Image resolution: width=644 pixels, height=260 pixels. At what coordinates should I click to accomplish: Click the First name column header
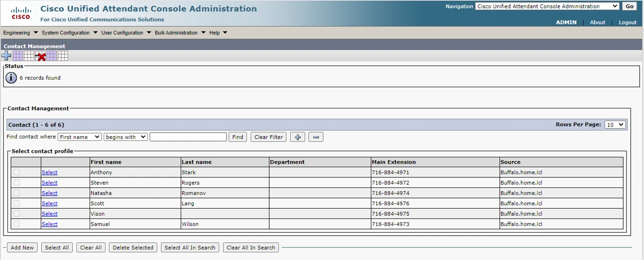point(135,162)
